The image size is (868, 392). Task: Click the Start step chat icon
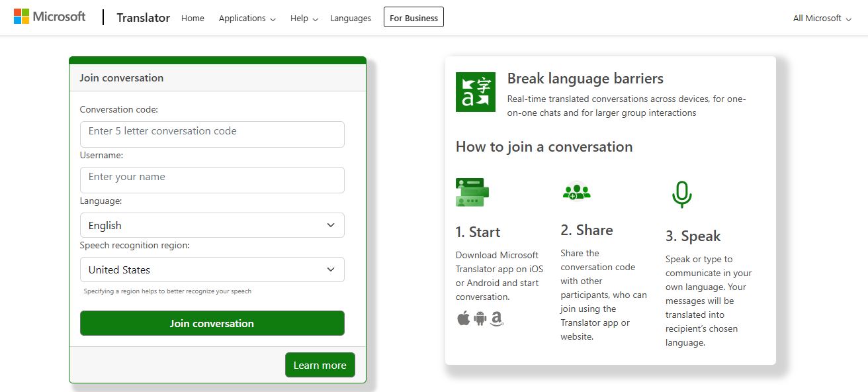pyautogui.click(x=472, y=192)
